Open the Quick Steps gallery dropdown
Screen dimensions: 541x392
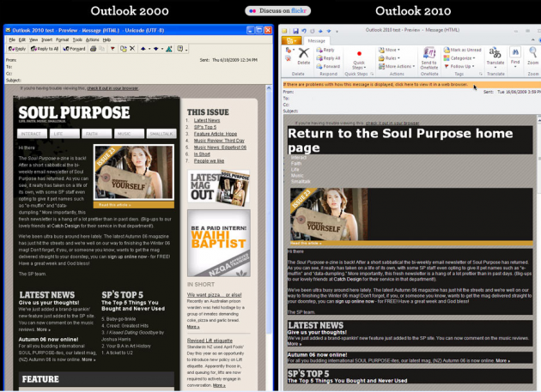point(359,65)
